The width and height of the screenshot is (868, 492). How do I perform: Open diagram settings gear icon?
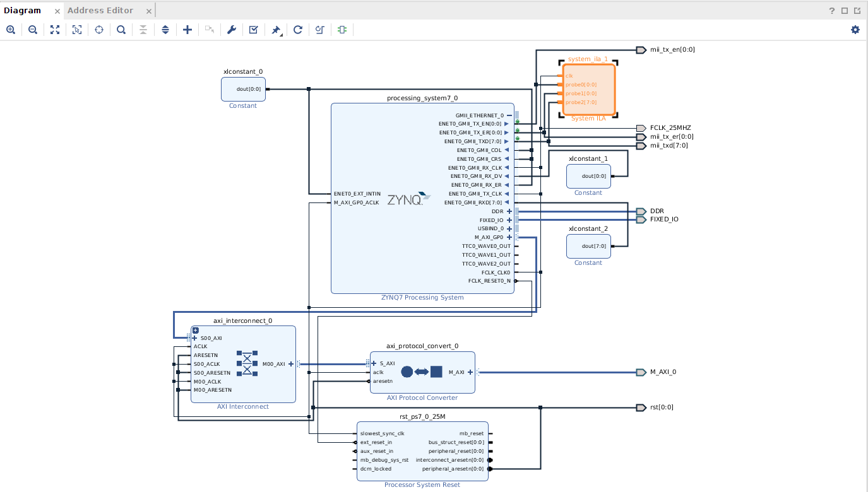(855, 30)
